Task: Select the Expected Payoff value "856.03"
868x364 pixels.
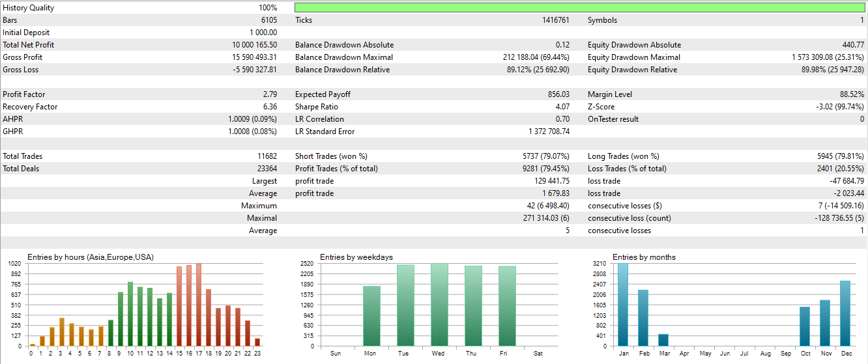Action: click(x=558, y=94)
